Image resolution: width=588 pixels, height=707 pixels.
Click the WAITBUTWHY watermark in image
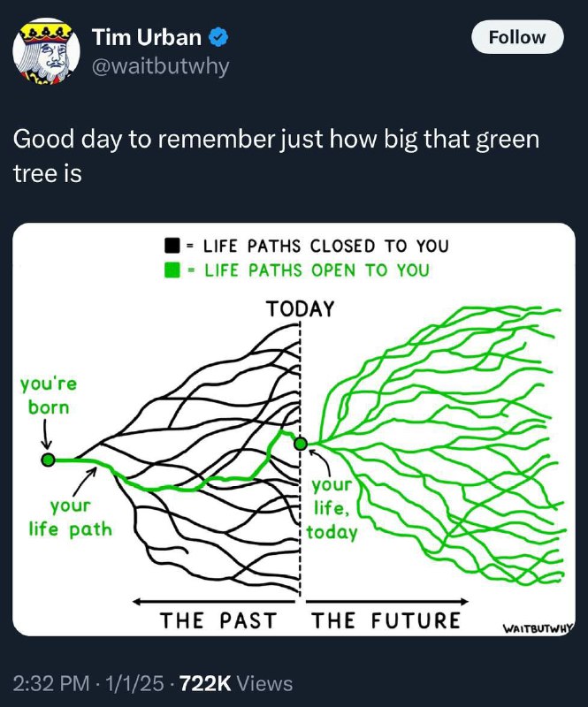pyautogui.click(x=538, y=627)
